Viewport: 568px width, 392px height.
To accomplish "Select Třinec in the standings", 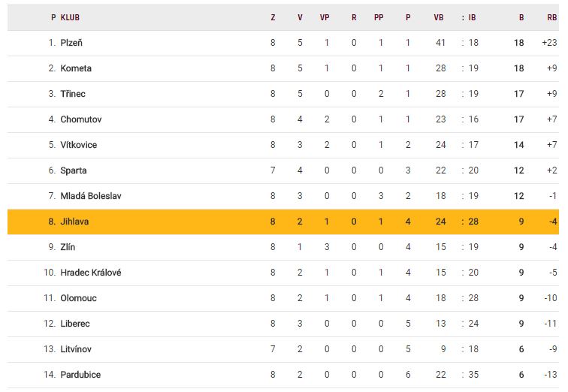I will pyautogui.click(x=74, y=94).
